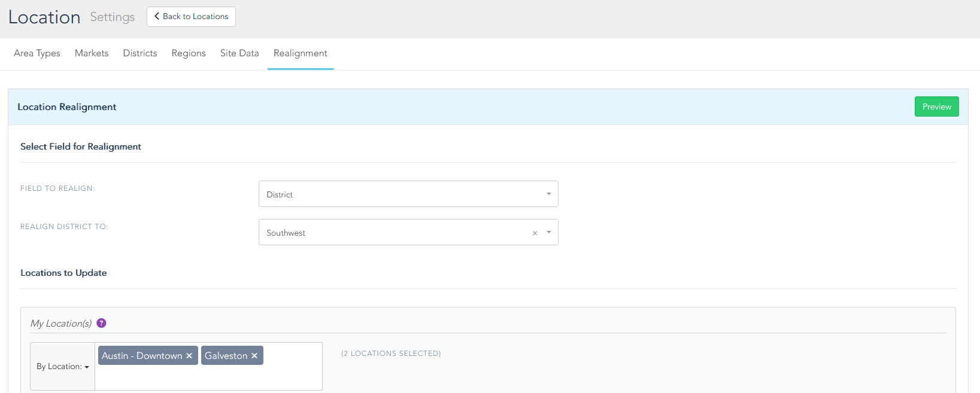Go to the Districts tab
Image resolution: width=980 pixels, height=393 pixels.
point(140,53)
